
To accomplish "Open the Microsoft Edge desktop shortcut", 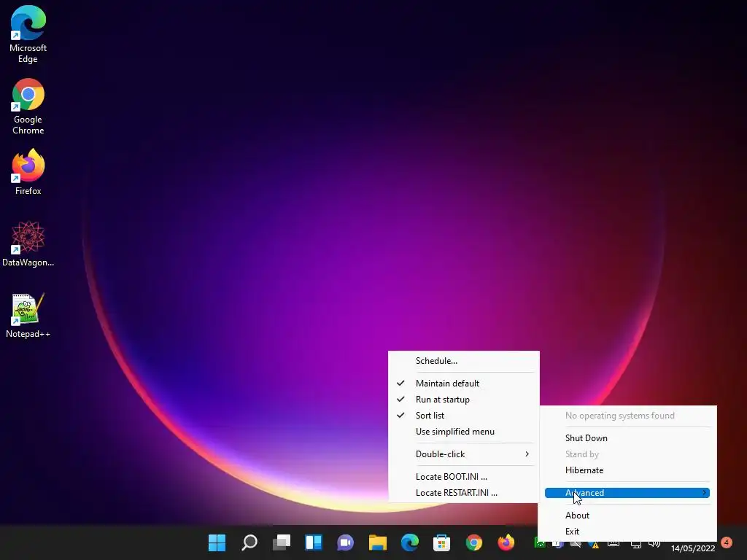I will point(28,34).
